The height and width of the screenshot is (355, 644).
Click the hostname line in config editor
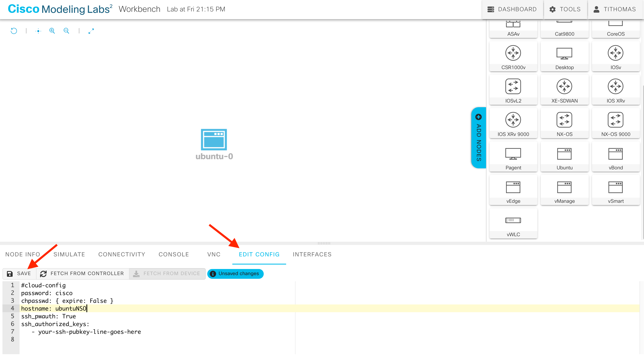coord(54,309)
